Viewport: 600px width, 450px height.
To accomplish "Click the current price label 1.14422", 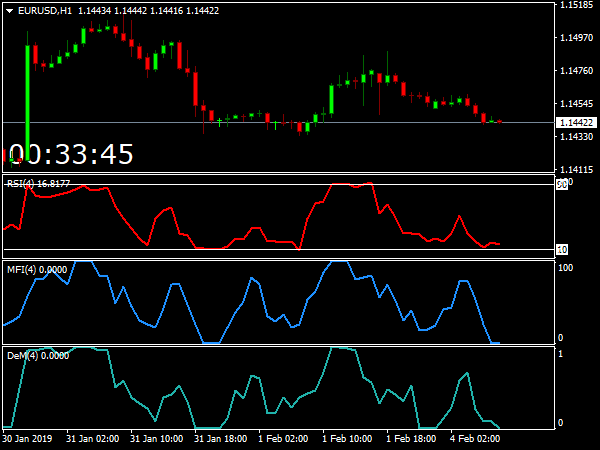I will pyautogui.click(x=576, y=122).
